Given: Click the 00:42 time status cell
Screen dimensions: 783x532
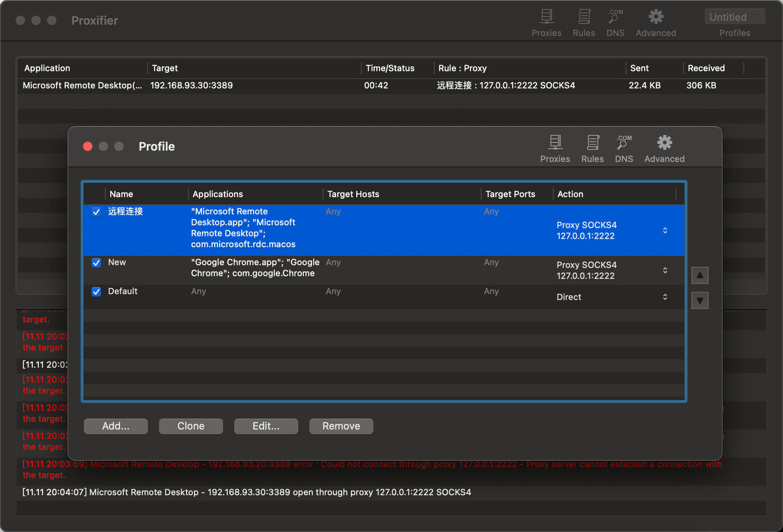Looking at the screenshot, I should pos(376,85).
